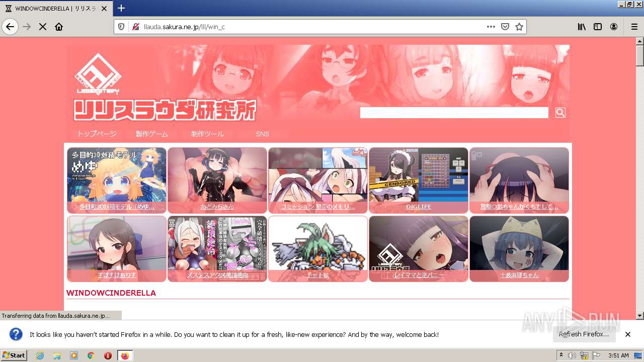
Task: Click the Refresh Firefox… button
Action: [584, 334]
